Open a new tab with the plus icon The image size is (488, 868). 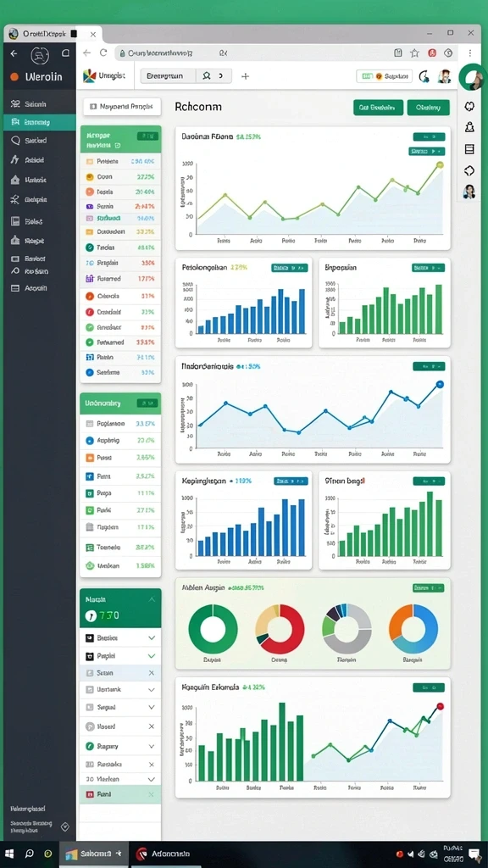[x=245, y=76]
